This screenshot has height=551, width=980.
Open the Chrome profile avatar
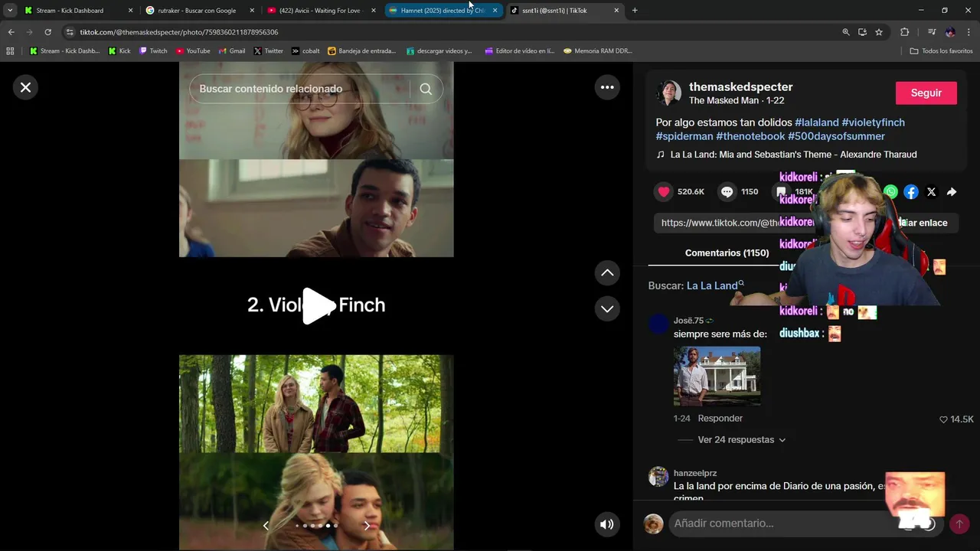point(950,32)
